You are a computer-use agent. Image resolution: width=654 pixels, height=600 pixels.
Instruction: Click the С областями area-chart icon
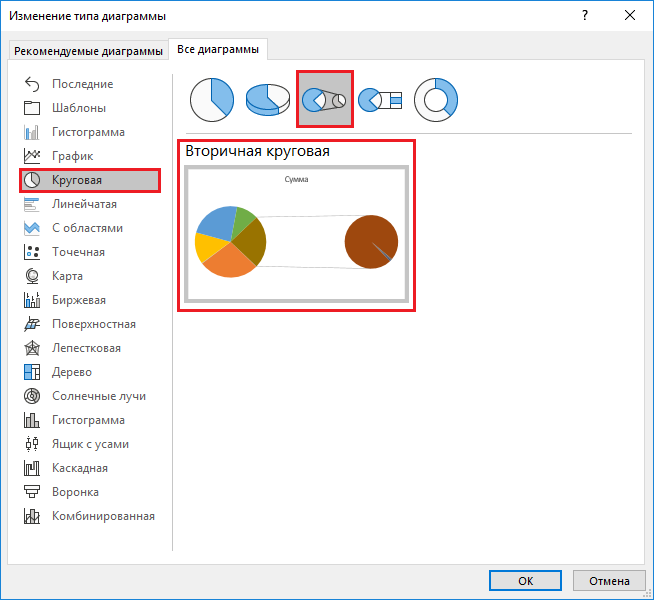(x=32, y=228)
